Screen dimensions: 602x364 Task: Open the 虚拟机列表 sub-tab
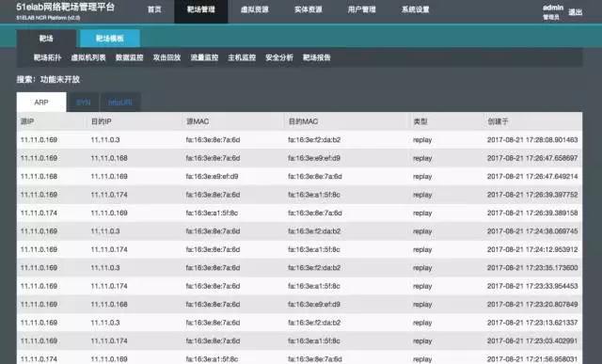(x=88, y=57)
